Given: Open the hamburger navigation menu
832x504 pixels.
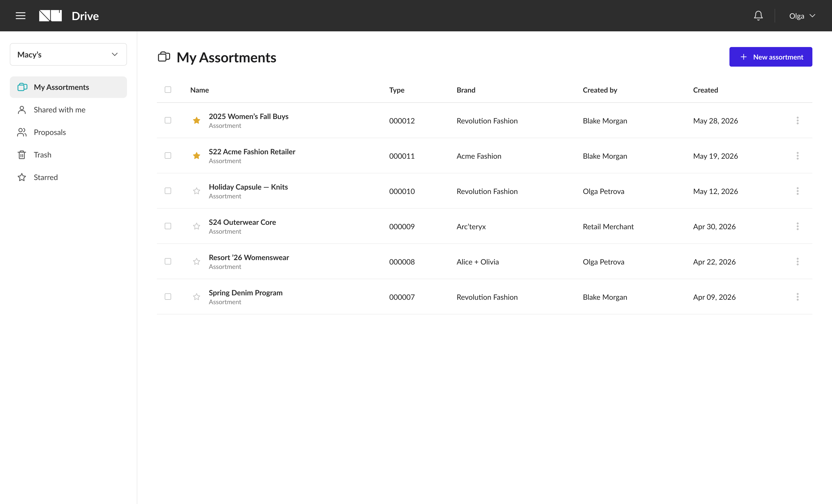Looking at the screenshot, I should click(x=21, y=16).
